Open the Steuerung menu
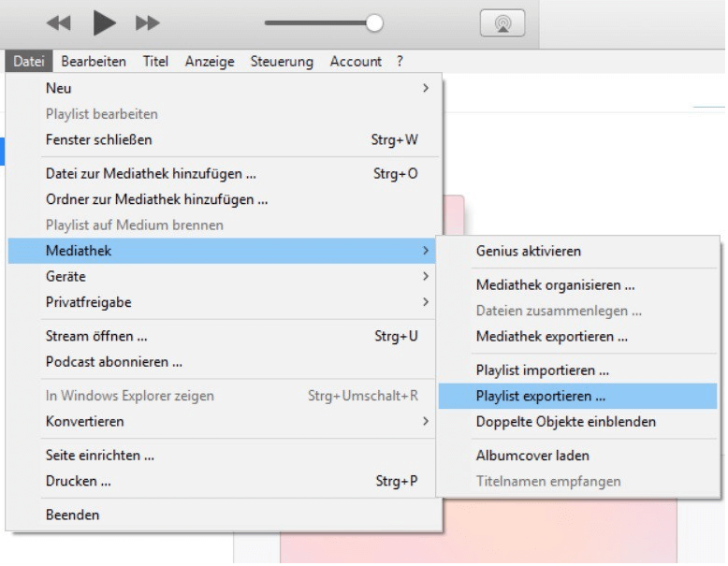The width and height of the screenshot is (728, 566). tap(282, 61)
